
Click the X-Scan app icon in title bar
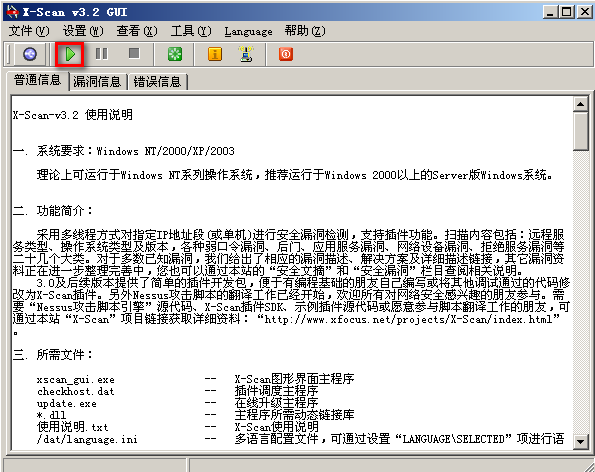pyautogui.click(x=13, y=12)
